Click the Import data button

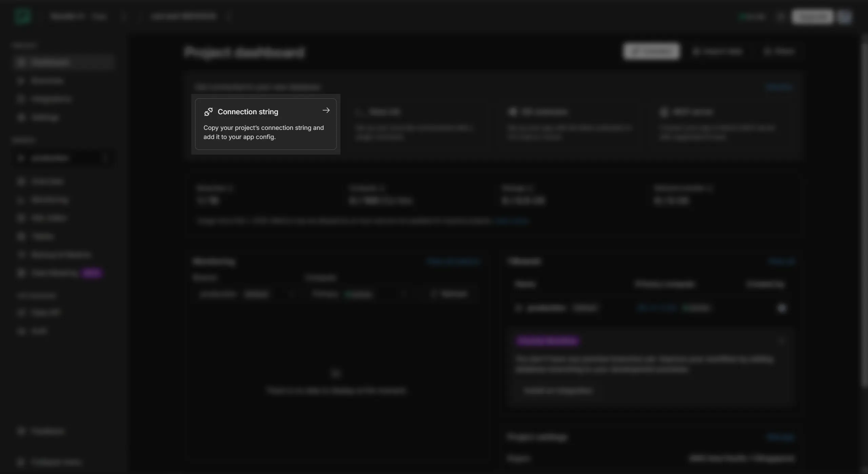click(x=717, y=51)
